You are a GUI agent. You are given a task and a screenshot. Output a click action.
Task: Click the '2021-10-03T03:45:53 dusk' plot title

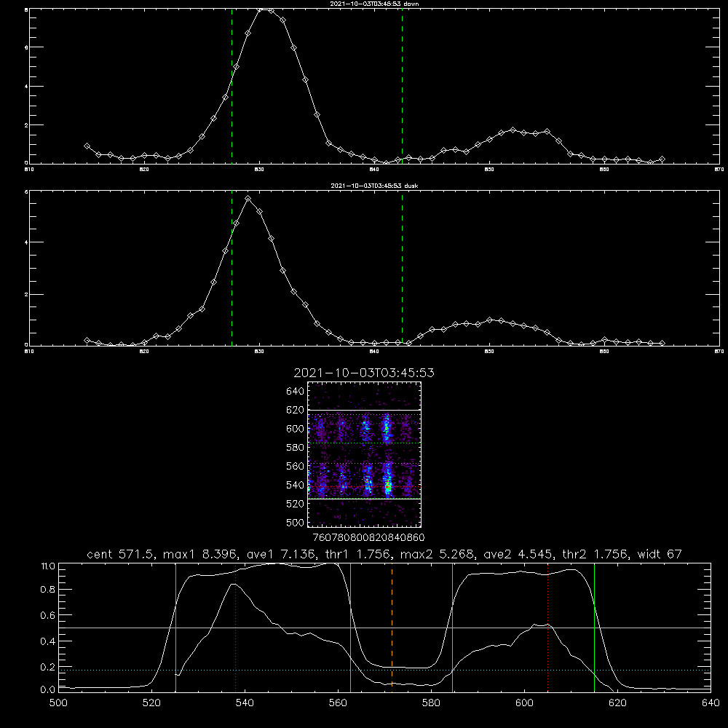374,186
